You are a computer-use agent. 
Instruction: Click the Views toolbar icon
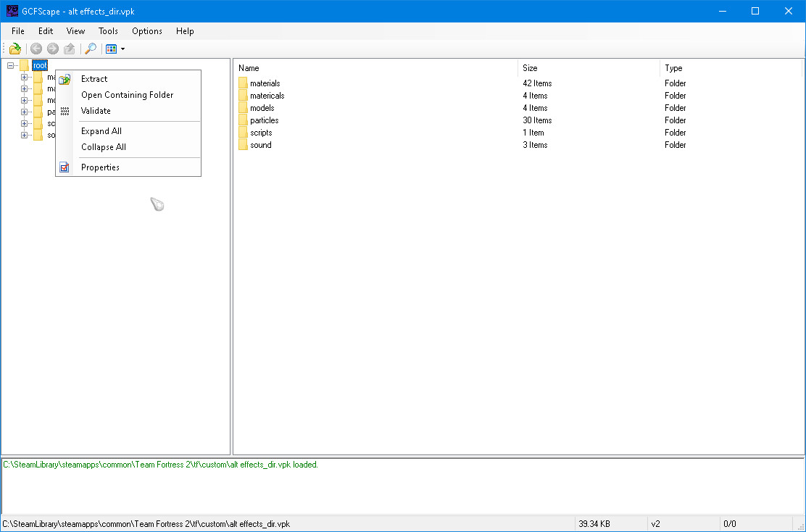pyautogui.click(x=111, y=48)
